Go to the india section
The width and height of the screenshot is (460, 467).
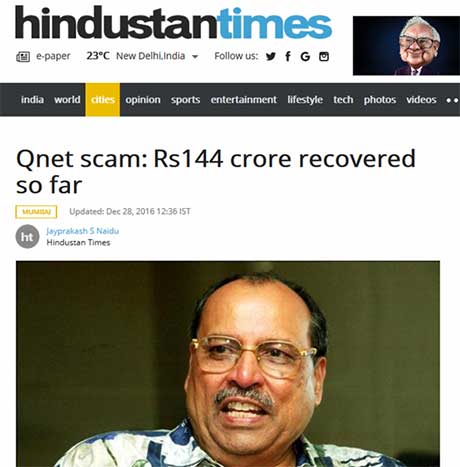pyautogui.click(x=32, y=100)
